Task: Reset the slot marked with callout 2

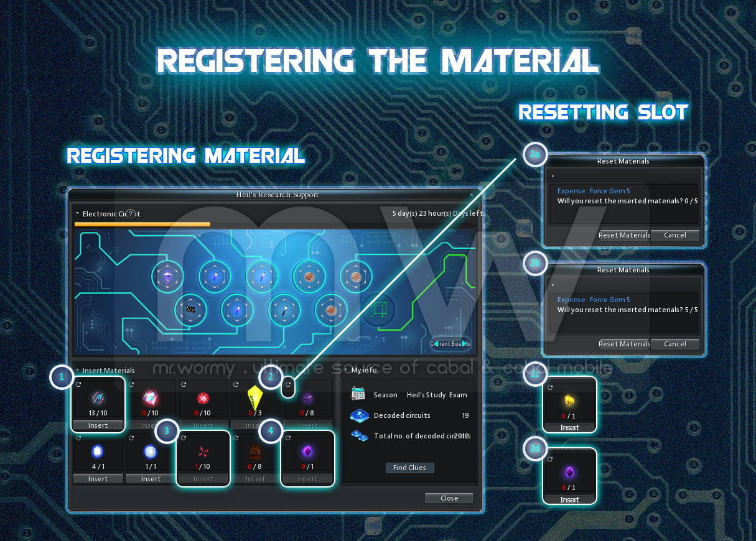Action: (x=288, y=385)
